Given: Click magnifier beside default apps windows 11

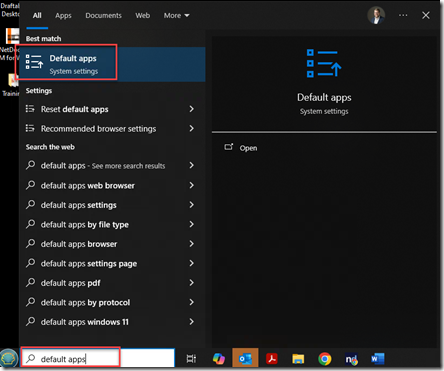Looking at the screenshot, I should tap(30, 322).
